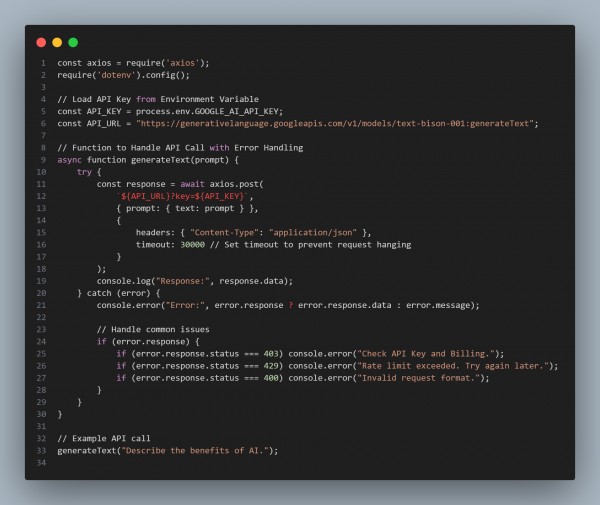The image size is (600, 505).
Task: Click the comment 'Function to Handle API Call with Error Handling'
Action: click(180, 148)
